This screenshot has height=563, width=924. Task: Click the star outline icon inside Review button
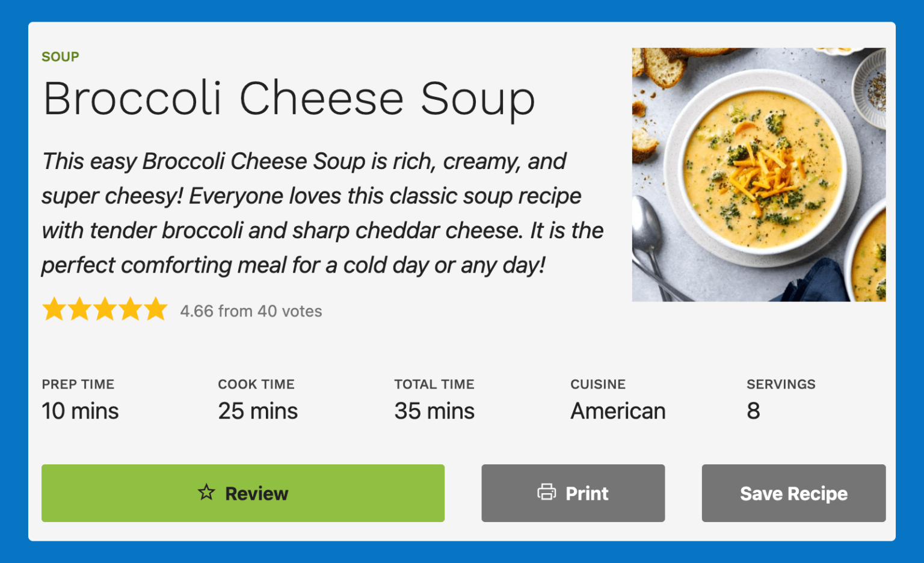coord(206,493)
